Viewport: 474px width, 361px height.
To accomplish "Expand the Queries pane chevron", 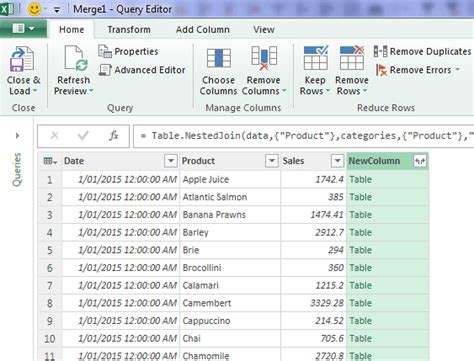I will (17, 136).
